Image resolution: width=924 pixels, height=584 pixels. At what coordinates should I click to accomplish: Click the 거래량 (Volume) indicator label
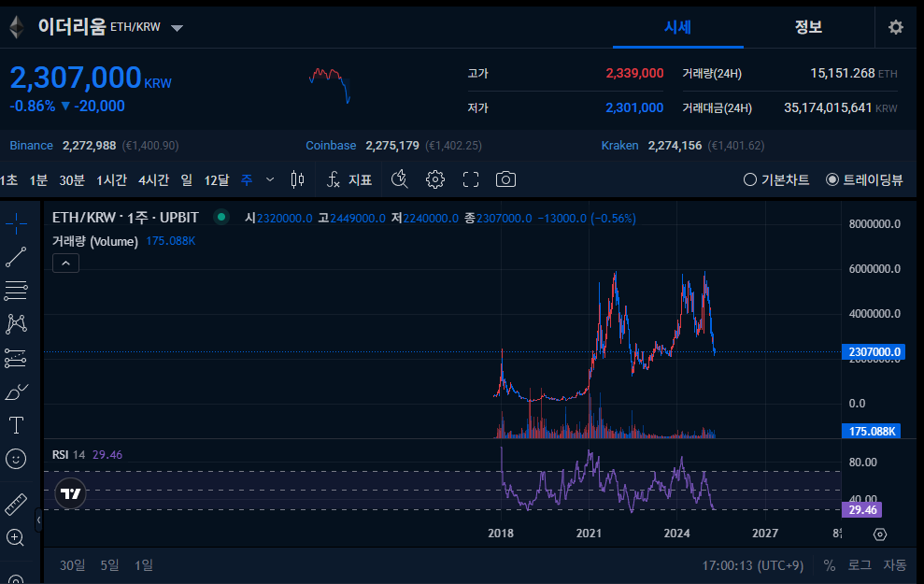(x=95, y=241)
